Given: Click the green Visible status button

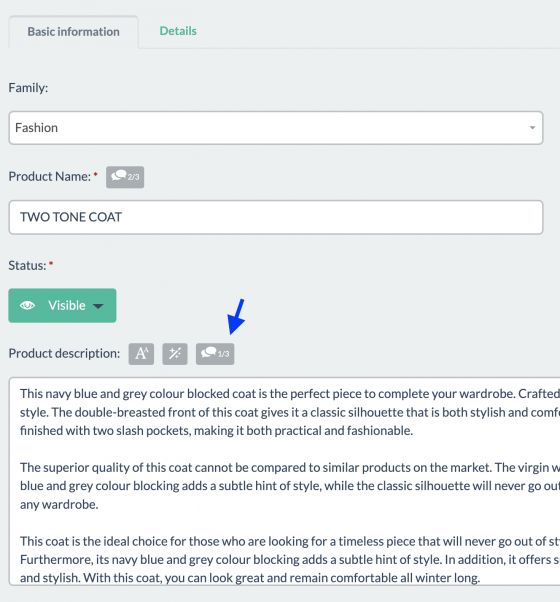Looking at the screenshot, I should click(62, 306).
